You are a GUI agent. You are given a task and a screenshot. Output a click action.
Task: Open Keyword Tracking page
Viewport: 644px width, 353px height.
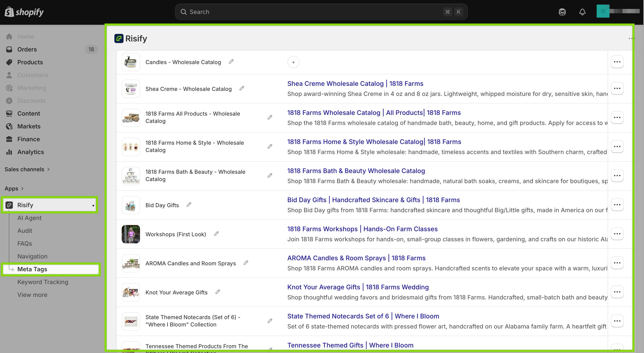click(x=43, y=282)
